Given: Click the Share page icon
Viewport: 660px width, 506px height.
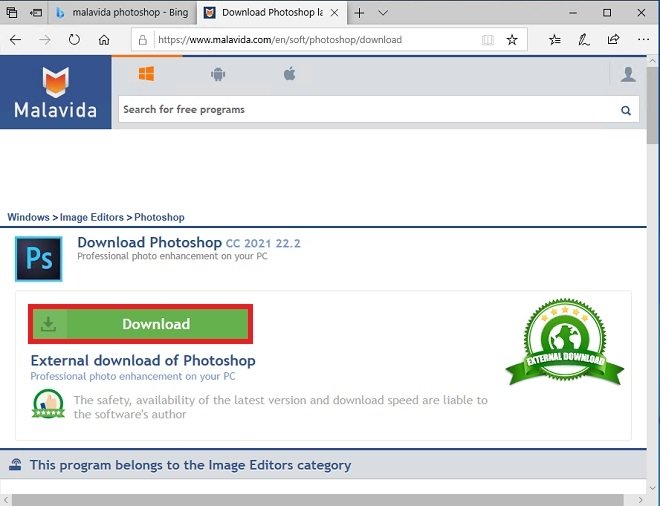Looking at the screenshot, I should pos(613,40).
